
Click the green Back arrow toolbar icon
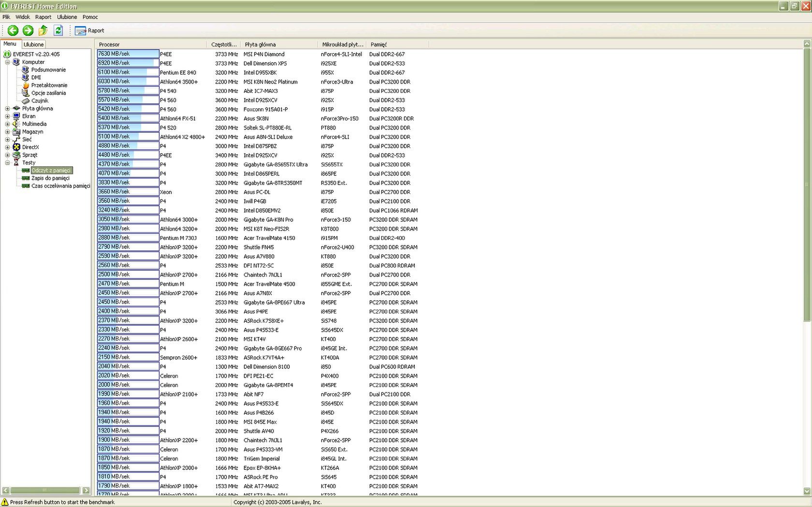[13, 30]
